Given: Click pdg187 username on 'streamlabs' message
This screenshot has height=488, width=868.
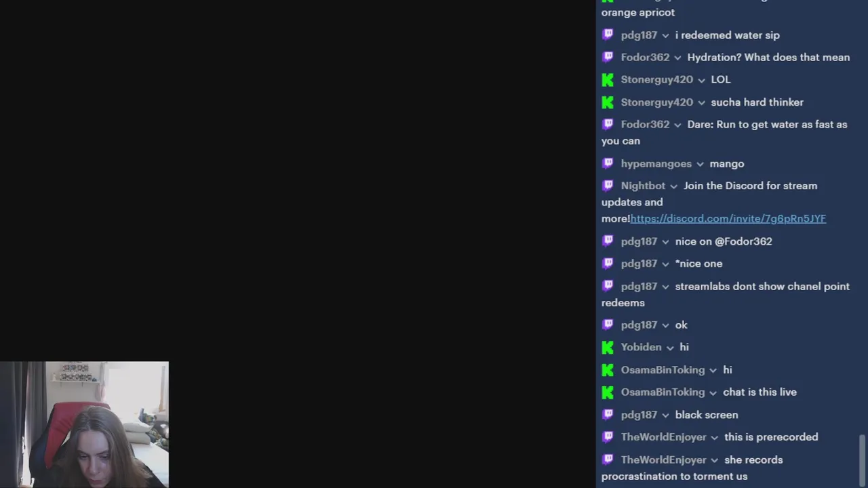Looking at the screenshot, I should click(x=639, y=286).
